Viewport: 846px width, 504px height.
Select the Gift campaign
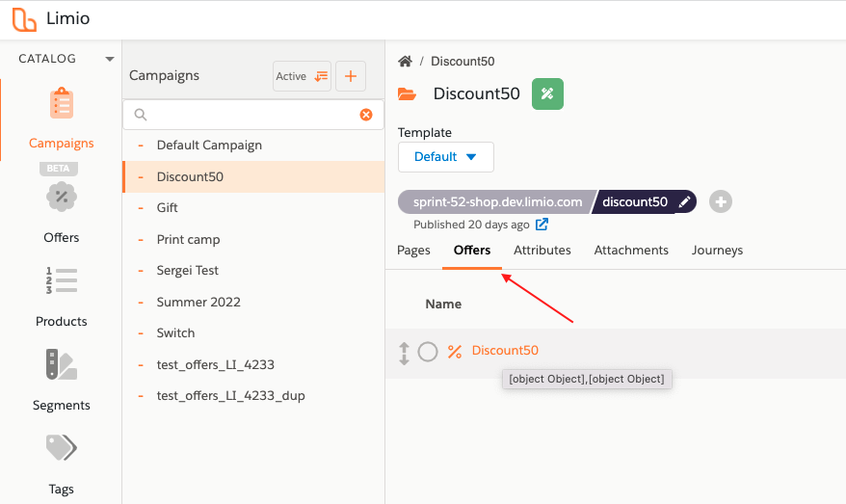[x=253, y=208]
